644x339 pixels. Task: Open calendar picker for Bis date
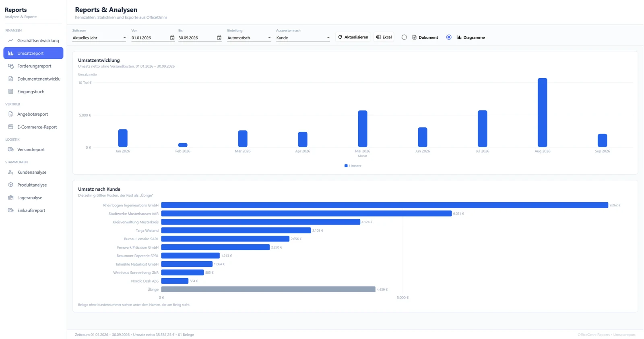pyautogui.click(x=219, y=37)
